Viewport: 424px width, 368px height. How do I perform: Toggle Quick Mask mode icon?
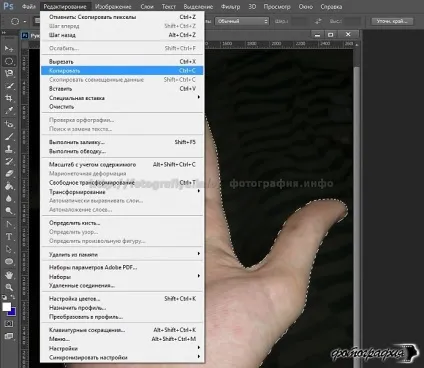pyautogui.click(x=9, y=323)
